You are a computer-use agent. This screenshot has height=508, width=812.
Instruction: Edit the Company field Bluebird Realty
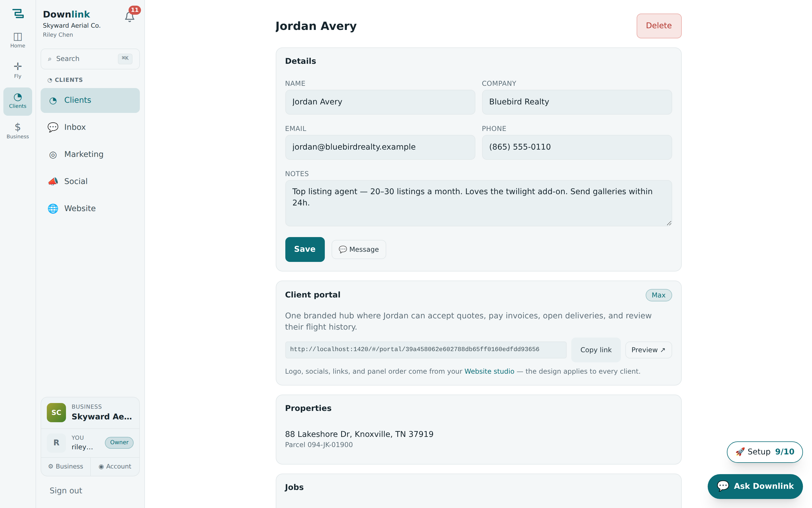pyautogui.click(x=577, y=102)
